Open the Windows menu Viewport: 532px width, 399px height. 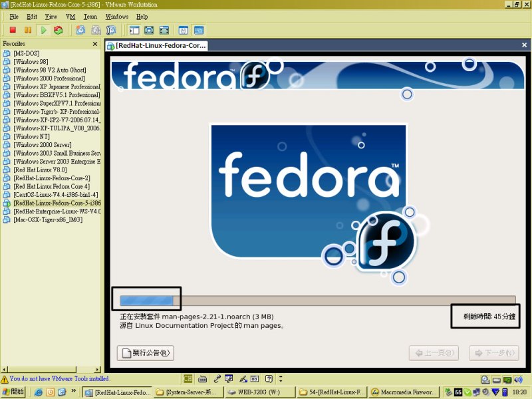coord(117,17)
